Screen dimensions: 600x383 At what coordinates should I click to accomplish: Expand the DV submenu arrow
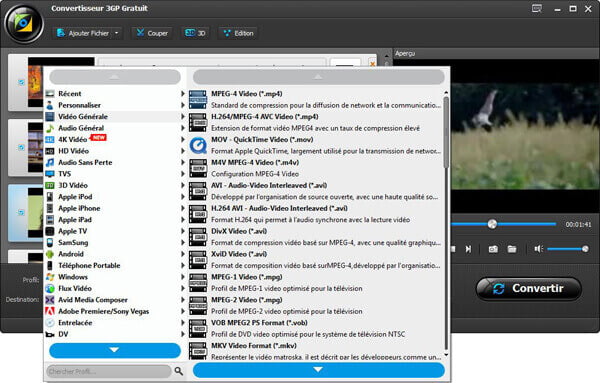tap(183, 334)
